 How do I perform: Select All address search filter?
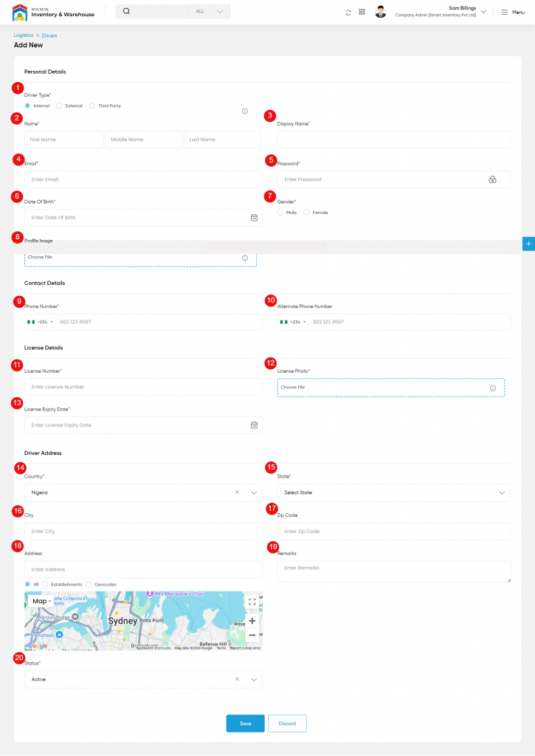[x=27, y=585]
